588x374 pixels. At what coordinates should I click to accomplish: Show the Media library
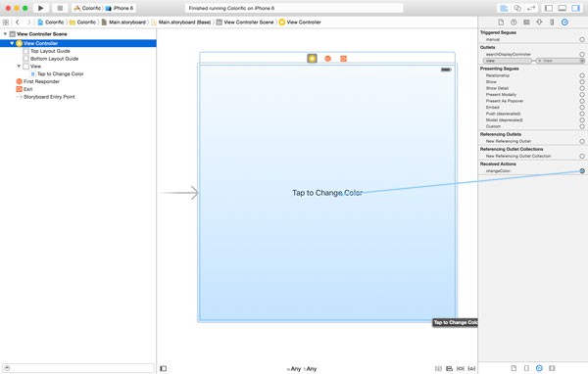tap(552, 368)
